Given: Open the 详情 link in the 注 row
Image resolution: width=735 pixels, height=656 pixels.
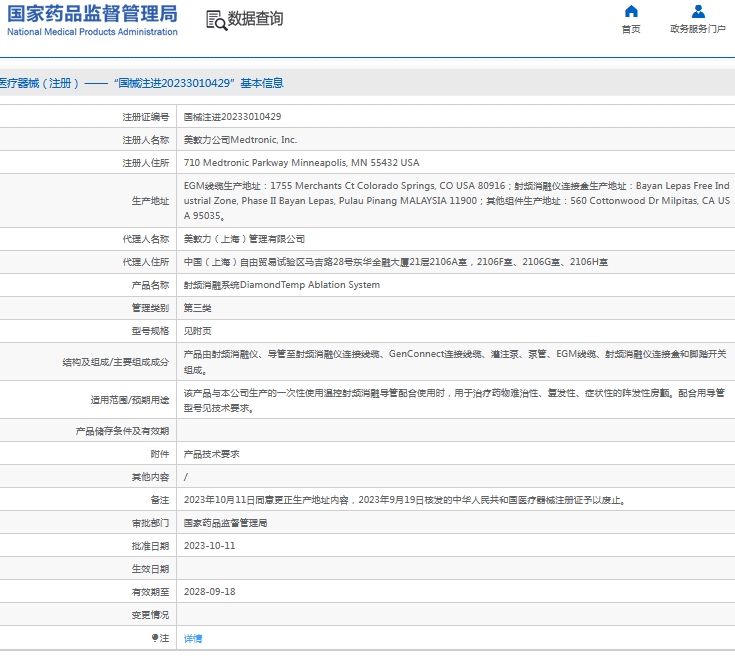Looking at the screenshot, I should coord(193,638).
